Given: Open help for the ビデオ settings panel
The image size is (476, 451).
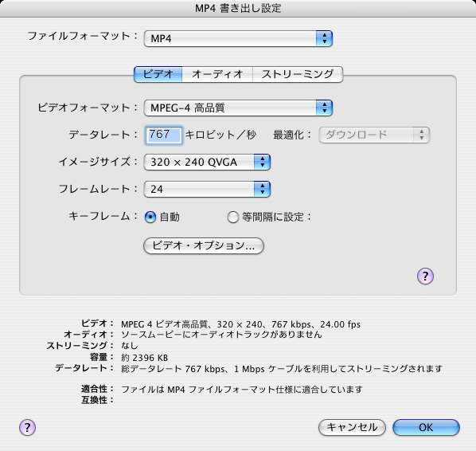Looking at the screenshot, I should tap(425, 276).
